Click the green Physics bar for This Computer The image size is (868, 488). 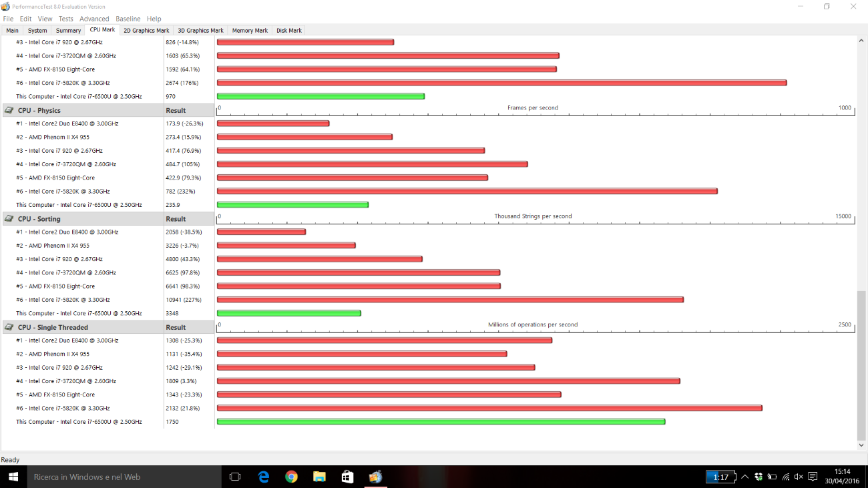pyautogui.click(x=292, y=205)
